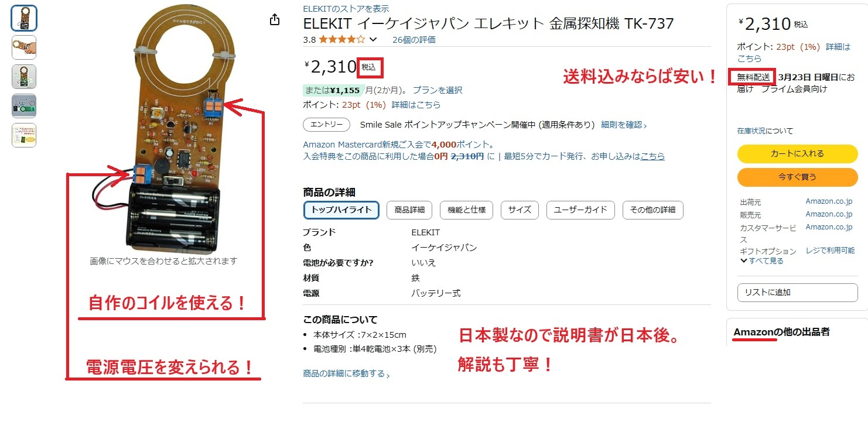
Task: Select the first product thumbnail image
Action: click(x=24, y=18)
